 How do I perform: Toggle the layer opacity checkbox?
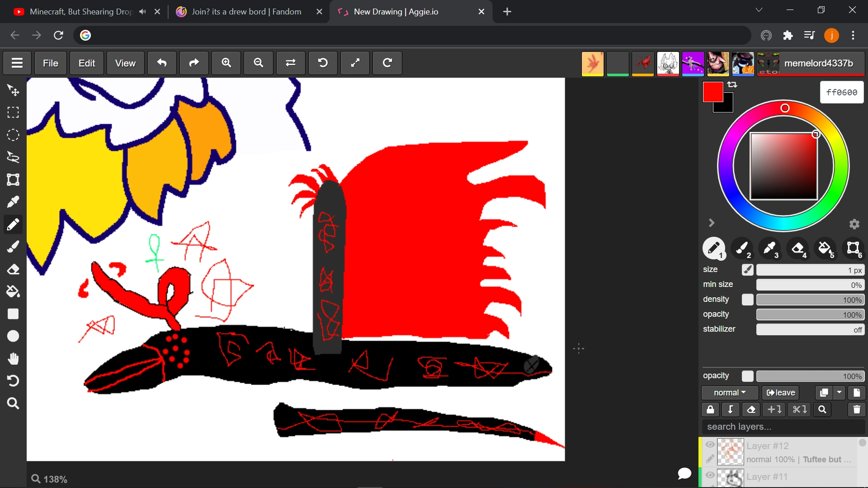coord(747,376)
